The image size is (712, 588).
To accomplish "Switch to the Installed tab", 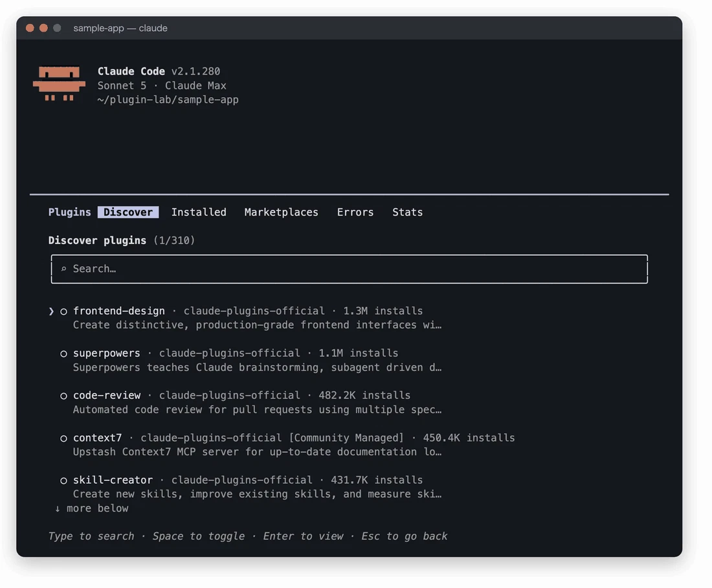I will (199, 212).
